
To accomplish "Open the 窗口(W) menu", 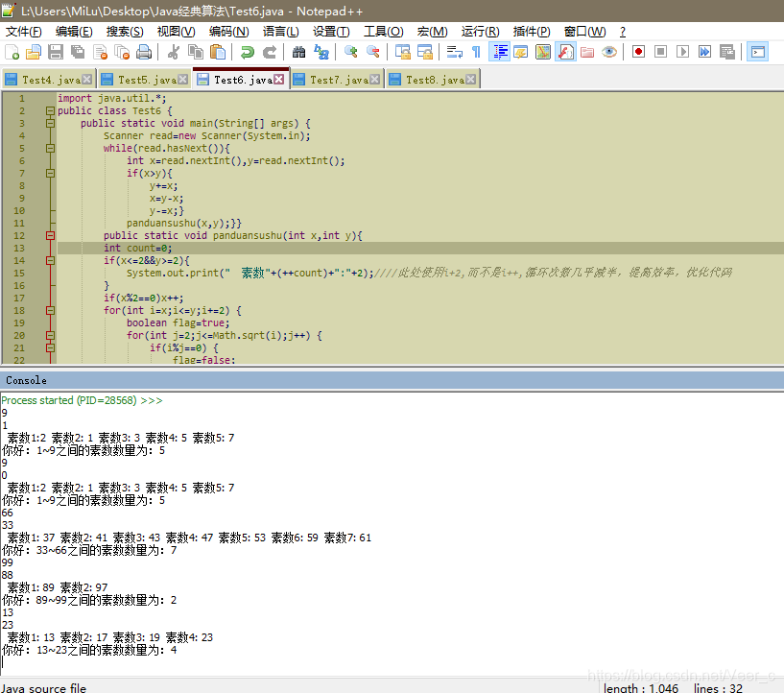I will [x=584, y=32].
